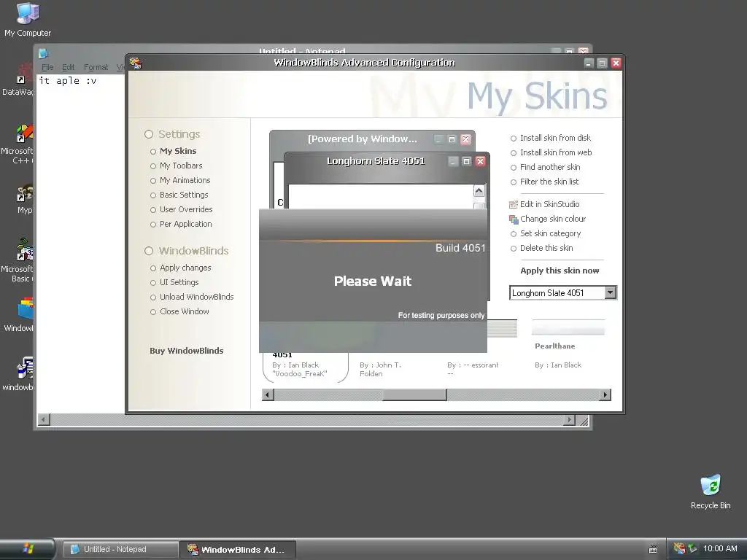Open My Computer desktop icon
The height and width of the screenshot is (560, 747).
click(x=28, y=19)
